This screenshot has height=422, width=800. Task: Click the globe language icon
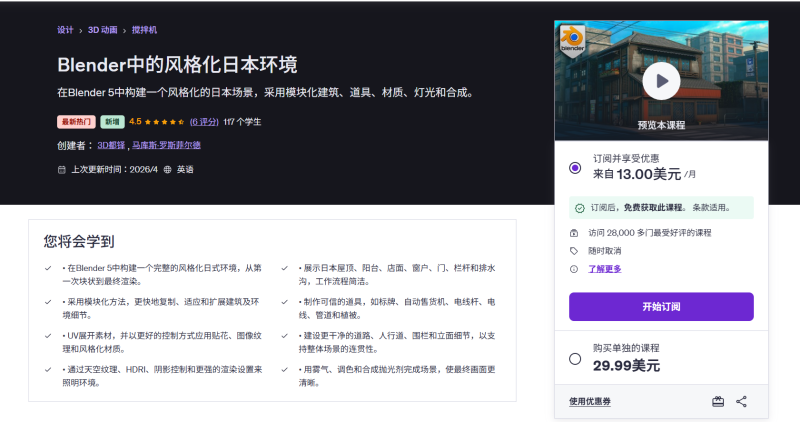(x=167, y=169)
